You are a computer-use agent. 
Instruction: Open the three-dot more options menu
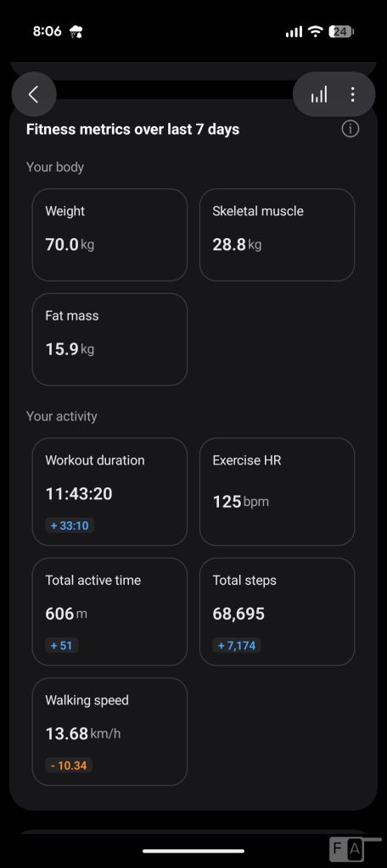(352, 94)
